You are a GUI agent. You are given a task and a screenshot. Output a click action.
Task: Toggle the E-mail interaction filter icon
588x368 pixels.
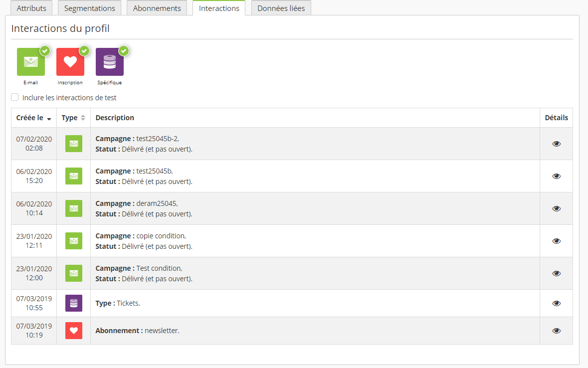(x=31, y=62)
